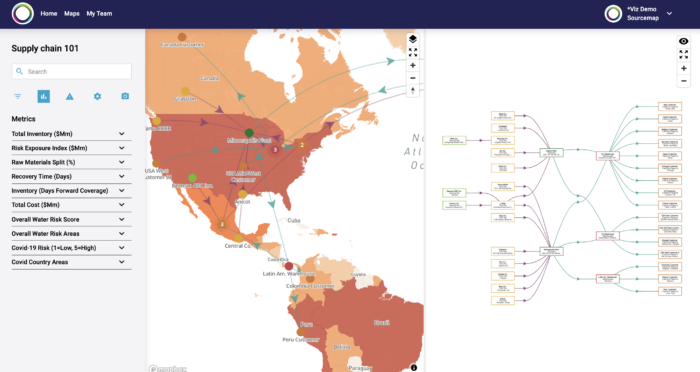The image size is (700, 372).
Task: Click the camera snapshot icon
Action: click(125, 96)
